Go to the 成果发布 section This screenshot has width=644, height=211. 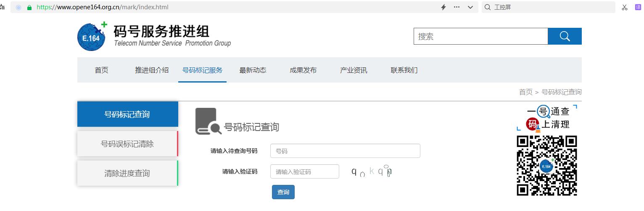click(x=303, y=70)
